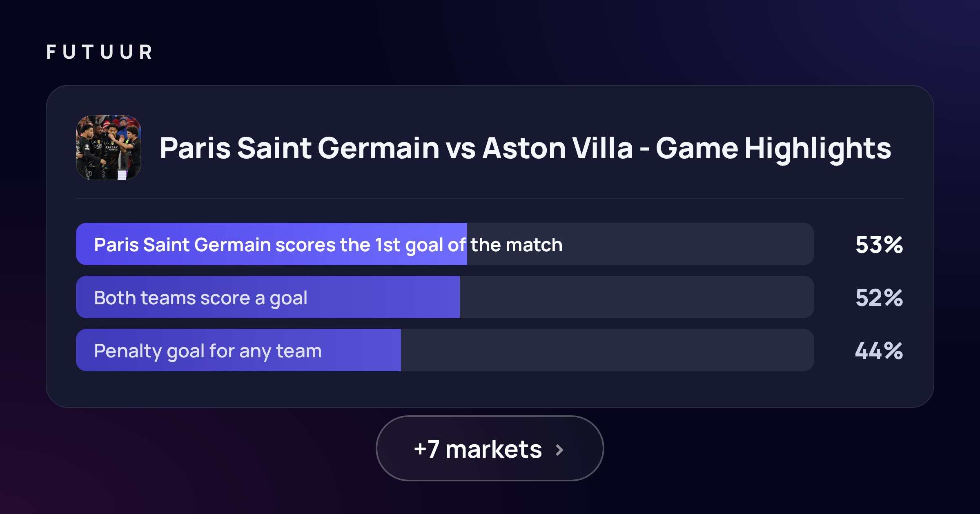Click the 53% probability value
The image size is (980, 514).
879,245
